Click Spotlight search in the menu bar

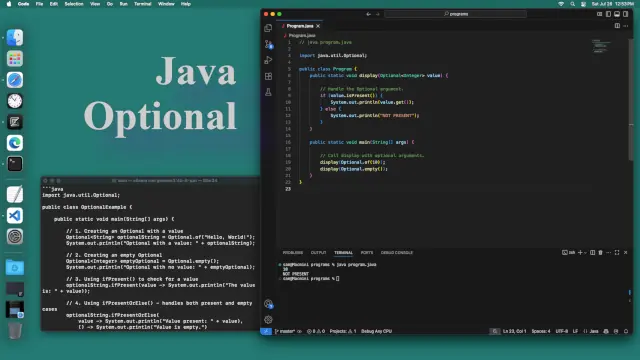[572, 4]
